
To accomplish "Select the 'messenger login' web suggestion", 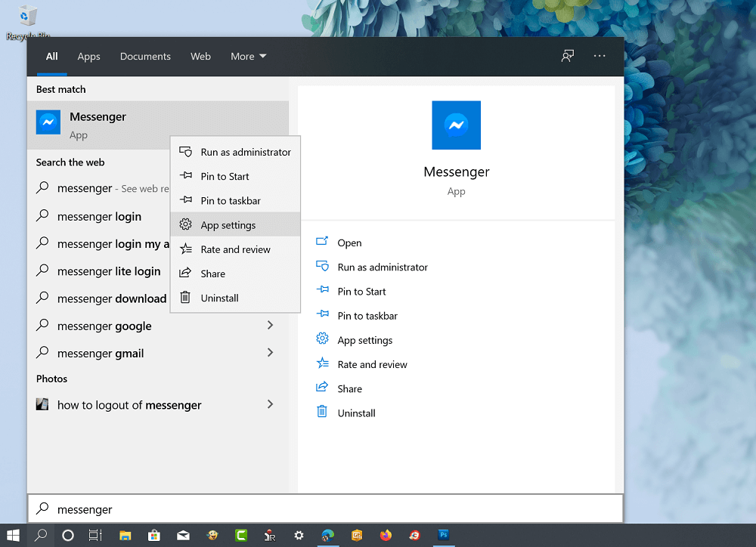I will coord(99,216).
